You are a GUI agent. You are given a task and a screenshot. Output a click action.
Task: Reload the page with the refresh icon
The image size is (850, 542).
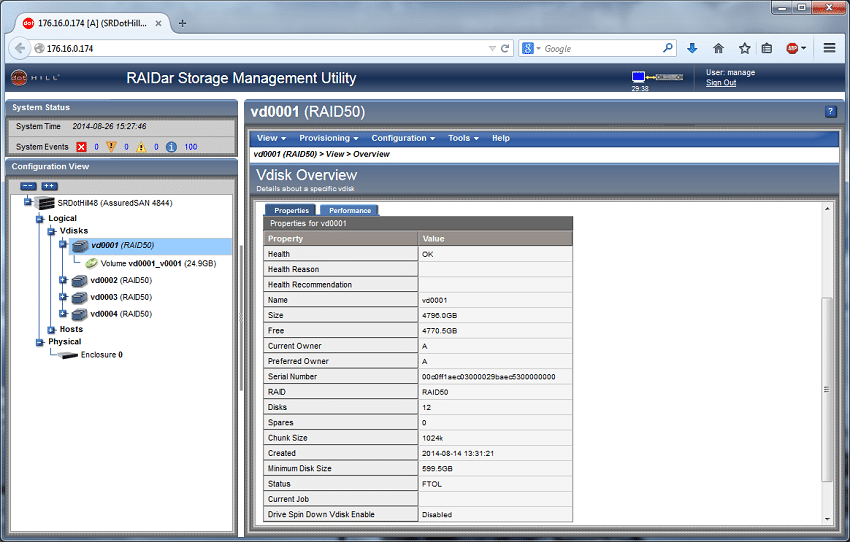(505, 48)
